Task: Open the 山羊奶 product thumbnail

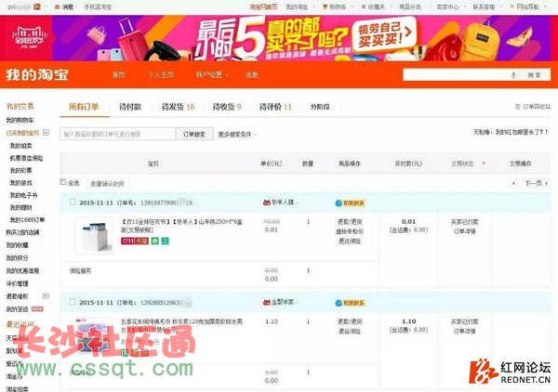Action: [x=94, y=236]
